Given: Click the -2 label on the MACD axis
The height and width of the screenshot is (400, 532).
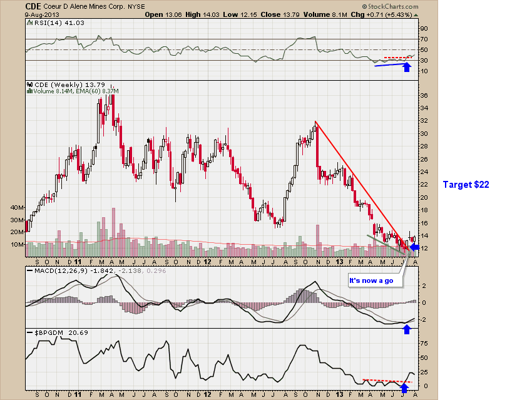Looking at the screenshot, I should coord(424,320).
